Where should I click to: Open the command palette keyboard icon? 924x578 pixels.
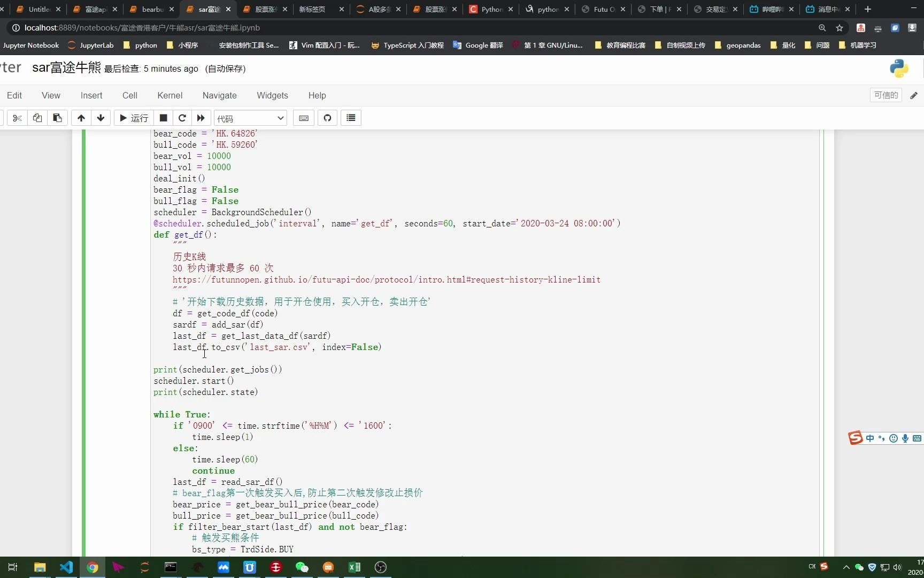coord(303,118)
